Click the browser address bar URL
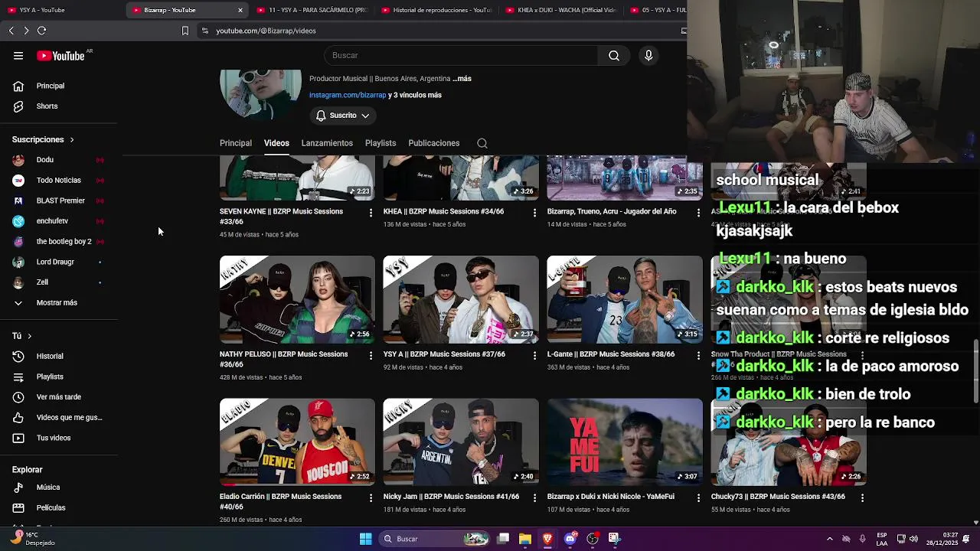 tap(266, 31)
